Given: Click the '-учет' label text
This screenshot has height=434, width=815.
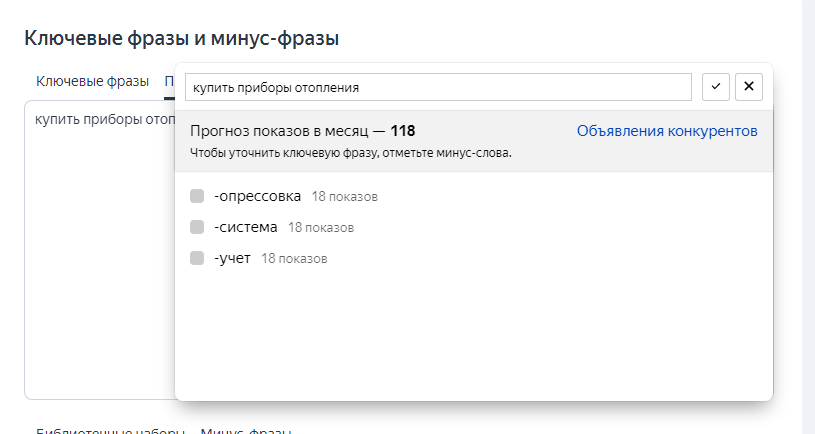Looking at the screenshot, I should [232, 258].
